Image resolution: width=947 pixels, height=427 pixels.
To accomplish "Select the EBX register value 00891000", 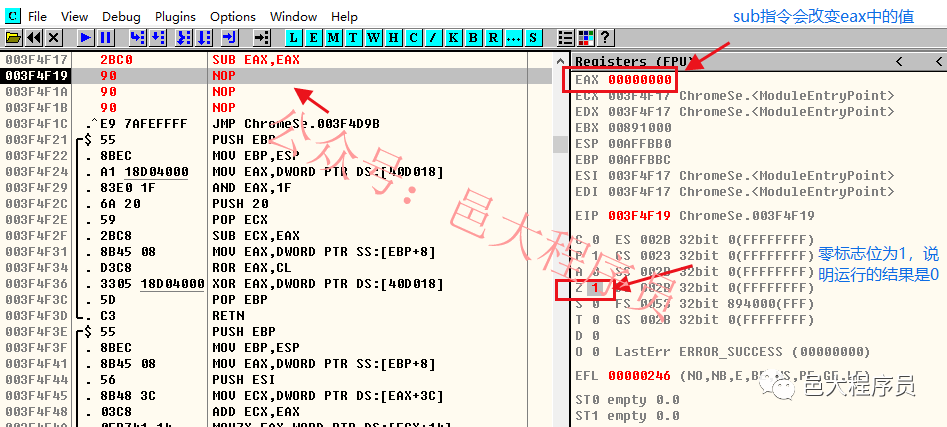I will (x=640, y=127).
